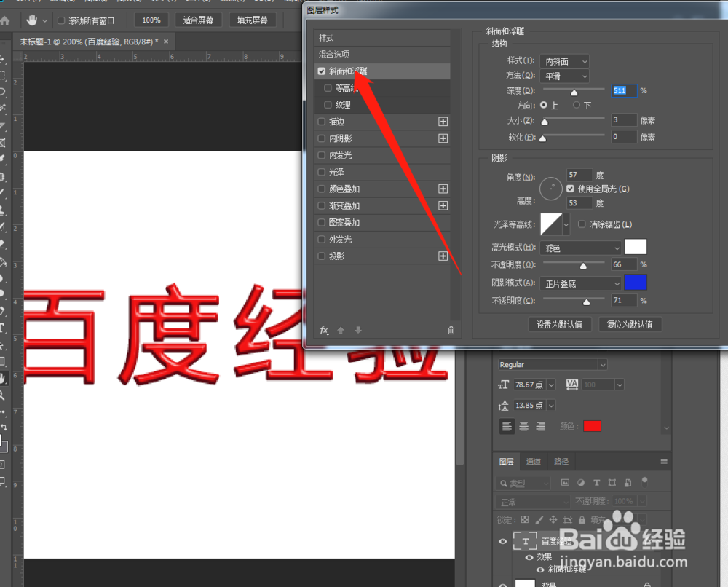Click the 100% zoom button
The width and height of the screenshot is (728, 587).
pos(151,20)
